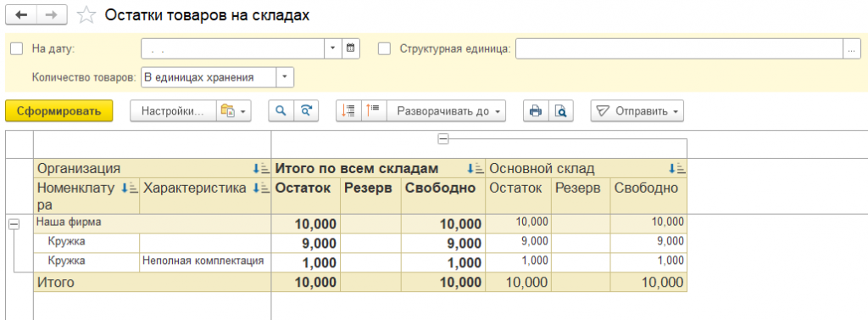This screenshot has height=320, width=868.
Task: Click the find next icon
Action: coord(306,111)
